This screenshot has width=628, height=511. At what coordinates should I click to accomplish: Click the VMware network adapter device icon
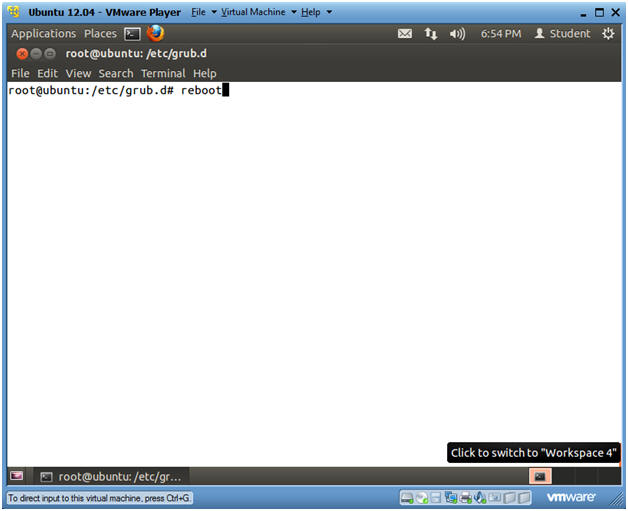(x=451, y=497)
